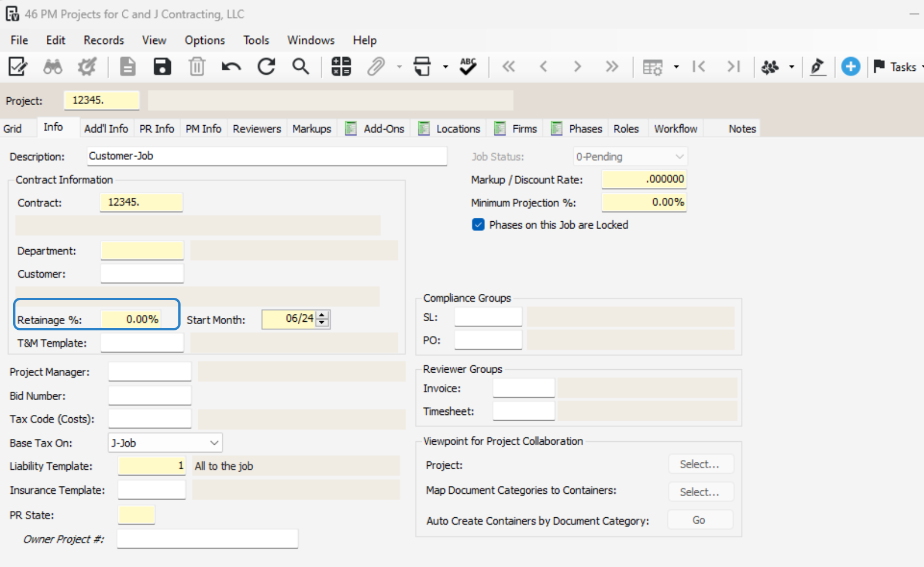Open the Tools menu
The height and width of the screenshot is (567, 924).
click(x=256, y=40)
